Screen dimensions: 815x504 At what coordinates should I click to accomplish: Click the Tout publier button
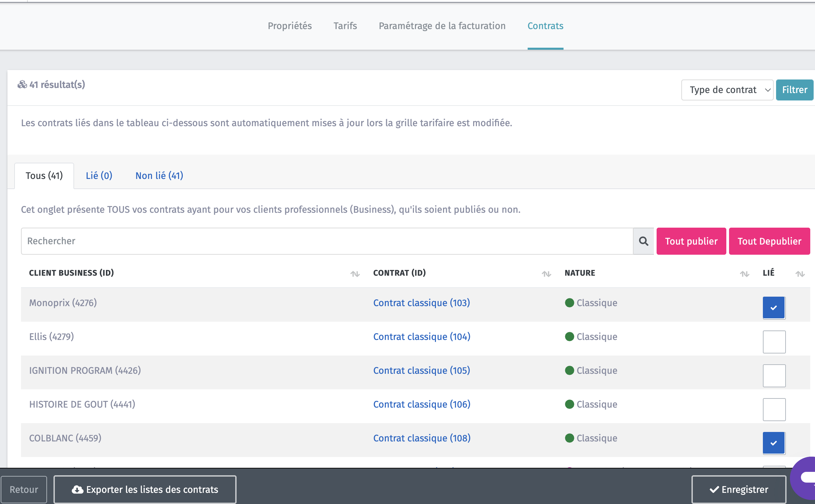pos(691,241)
